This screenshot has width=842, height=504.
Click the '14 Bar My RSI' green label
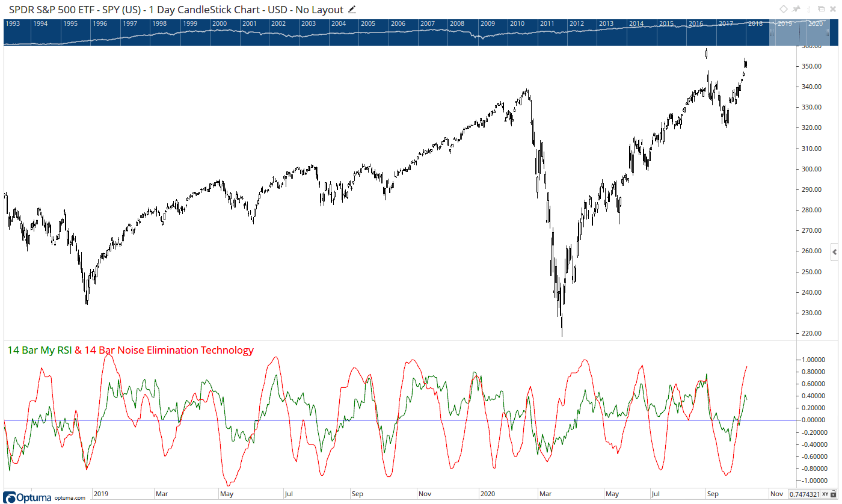tap(39, 350)
